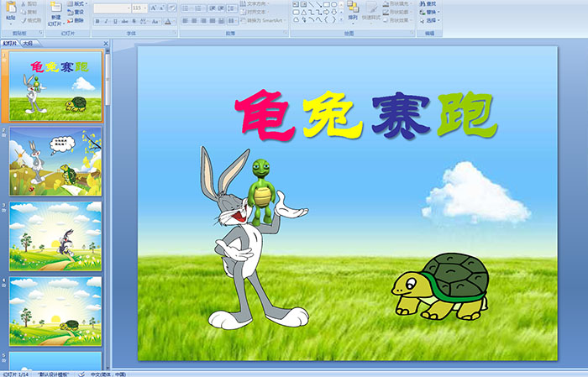Screen dimensions: 588x377
Task: Toggle Align Text Left
Action: click(x=186, y=21)
